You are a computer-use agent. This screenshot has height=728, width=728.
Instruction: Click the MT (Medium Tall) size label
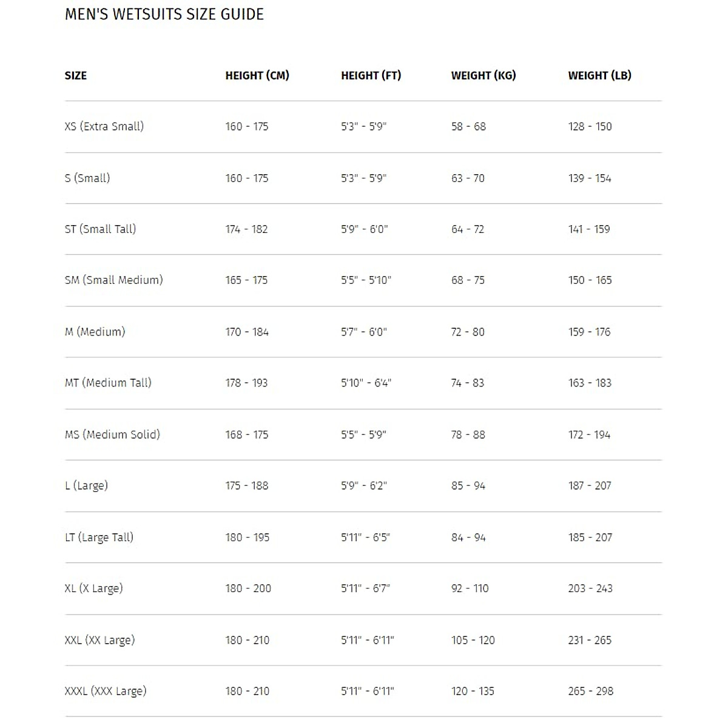(x=108, y=383)
